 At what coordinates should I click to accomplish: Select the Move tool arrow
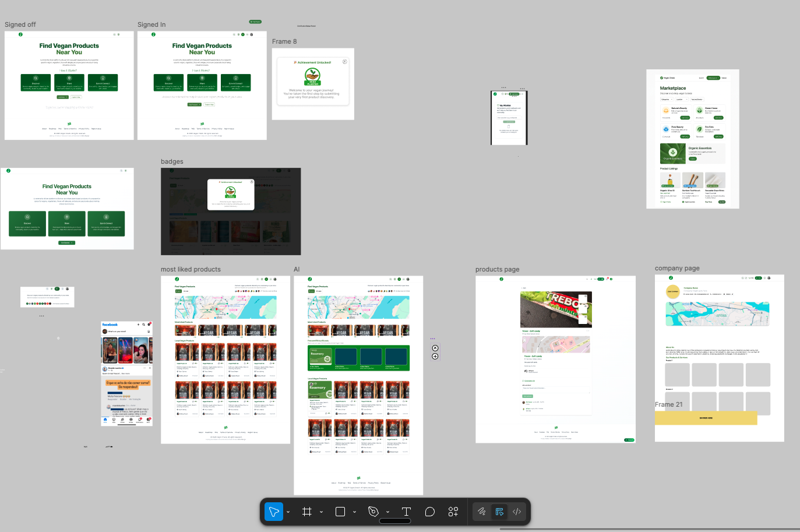[273, 512]
